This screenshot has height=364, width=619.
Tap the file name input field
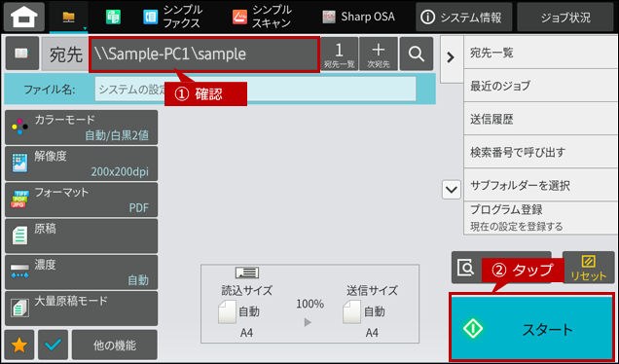[255, 90]
